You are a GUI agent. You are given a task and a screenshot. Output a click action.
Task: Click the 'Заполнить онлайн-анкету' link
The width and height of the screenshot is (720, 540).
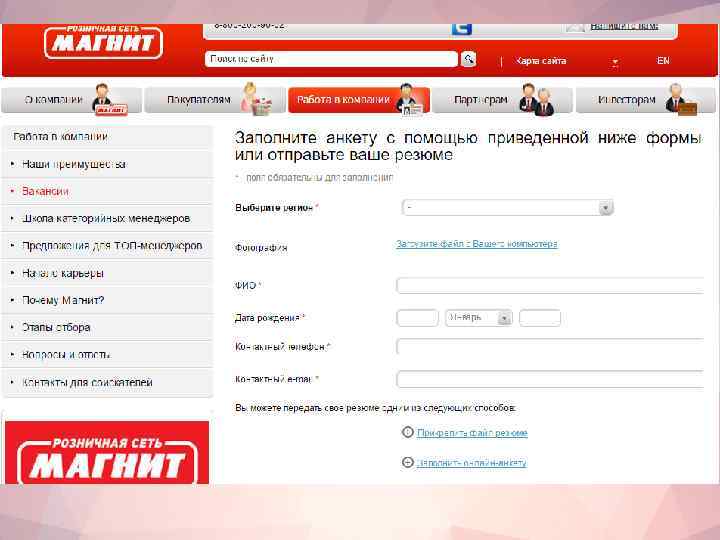pos(471,462)
